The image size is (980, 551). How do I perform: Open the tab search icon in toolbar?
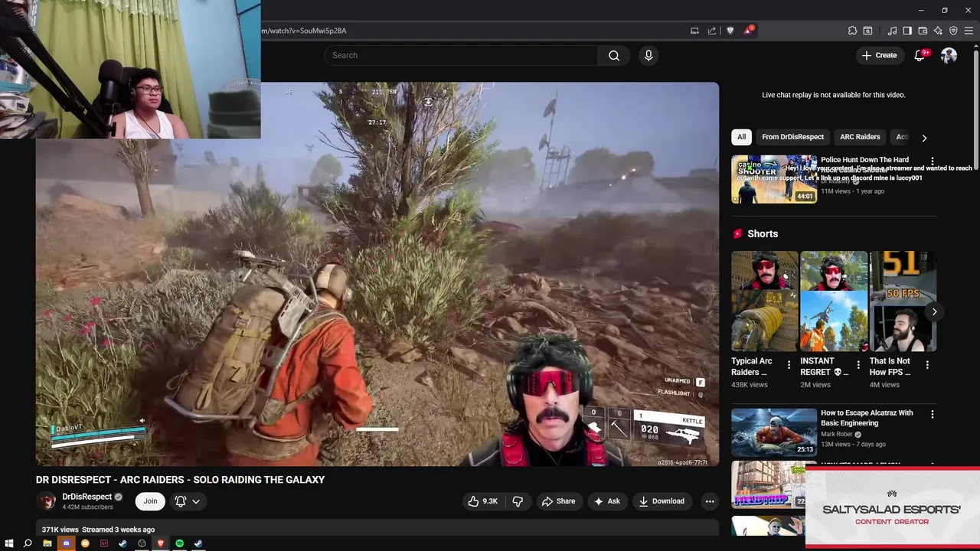[867, 31]
